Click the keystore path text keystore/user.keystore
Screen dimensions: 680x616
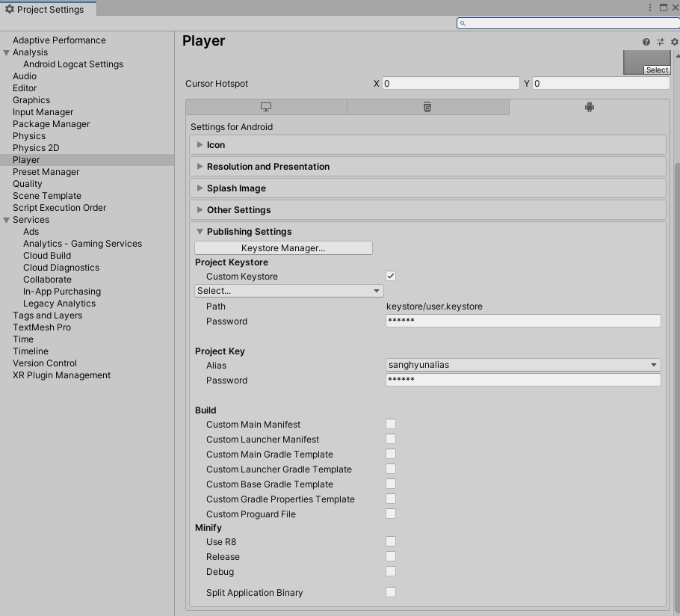pos(435,307)
